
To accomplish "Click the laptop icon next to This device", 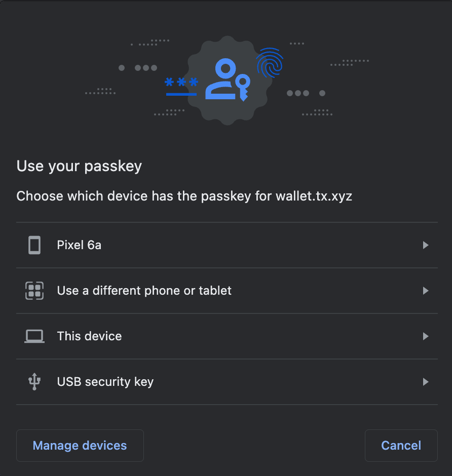I will tap(34, 336).
